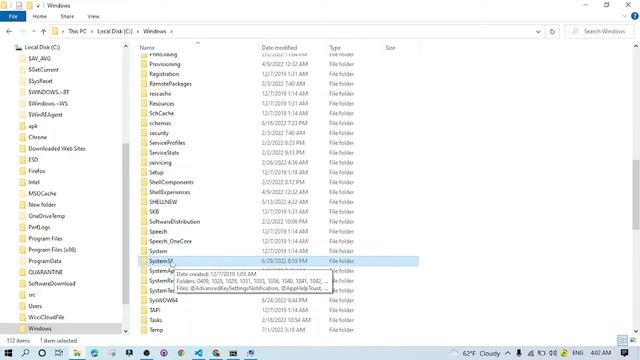Select This PC in the address breadcrumb

77,31
